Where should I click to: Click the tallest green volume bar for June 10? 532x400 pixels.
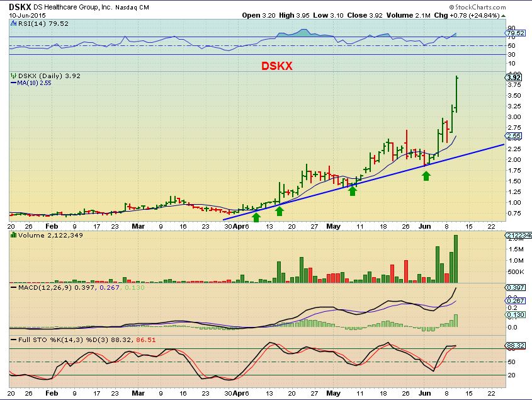click(x=456, y=259)
